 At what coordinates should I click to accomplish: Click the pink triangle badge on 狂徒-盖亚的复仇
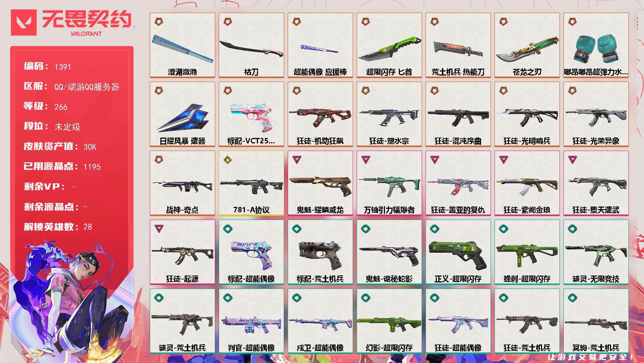pos(434,159)
